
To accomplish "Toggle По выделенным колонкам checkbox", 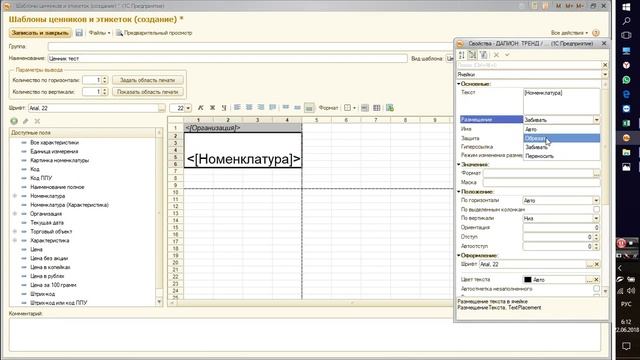I will 596,209.
